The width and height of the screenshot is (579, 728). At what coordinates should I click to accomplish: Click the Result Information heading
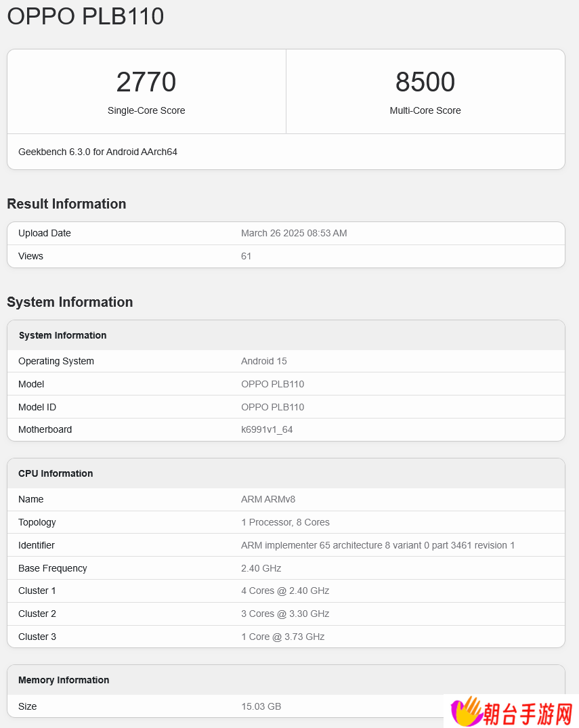[66, 204]
